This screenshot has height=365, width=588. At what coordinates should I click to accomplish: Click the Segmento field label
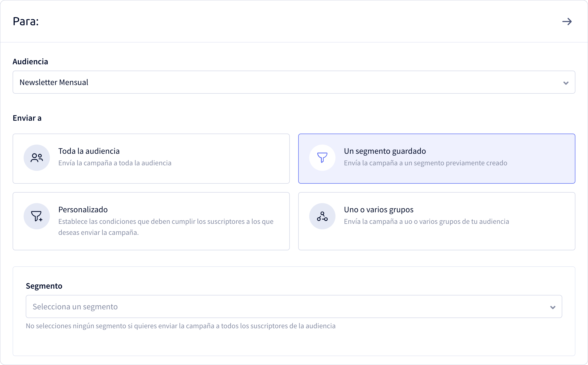pos(44,286)
